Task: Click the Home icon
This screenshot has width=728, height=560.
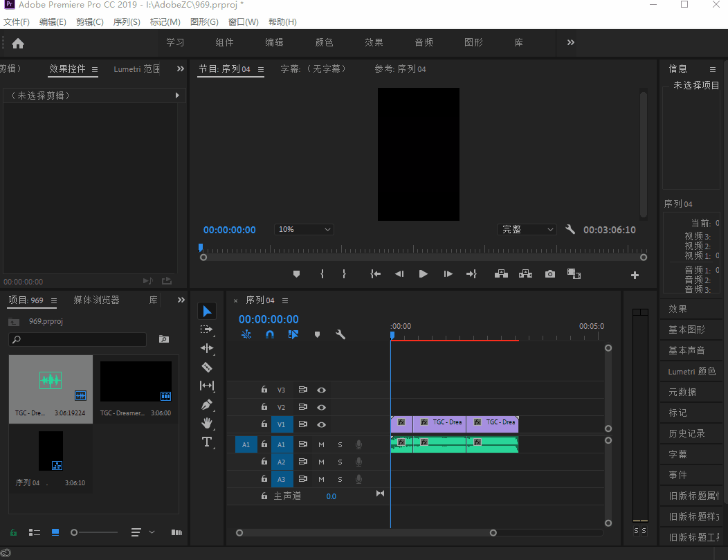Action: (x=18, y=43)
